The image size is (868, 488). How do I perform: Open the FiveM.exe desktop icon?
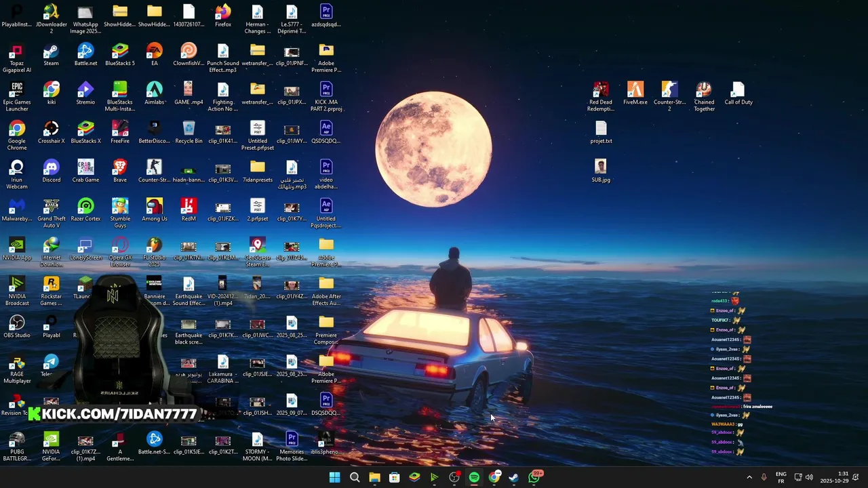click(635, 94)
